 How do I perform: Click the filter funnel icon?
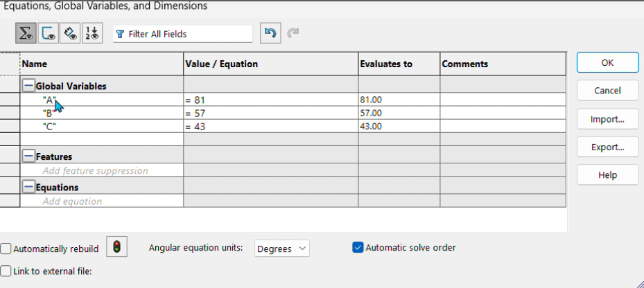tap(120, 34)
